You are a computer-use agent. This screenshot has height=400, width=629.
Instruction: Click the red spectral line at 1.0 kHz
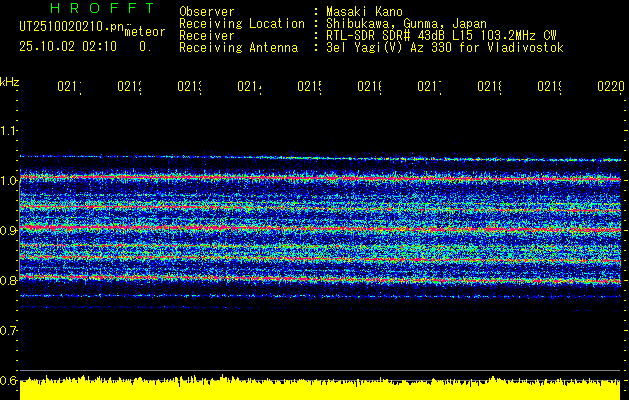tap(320, 178)
